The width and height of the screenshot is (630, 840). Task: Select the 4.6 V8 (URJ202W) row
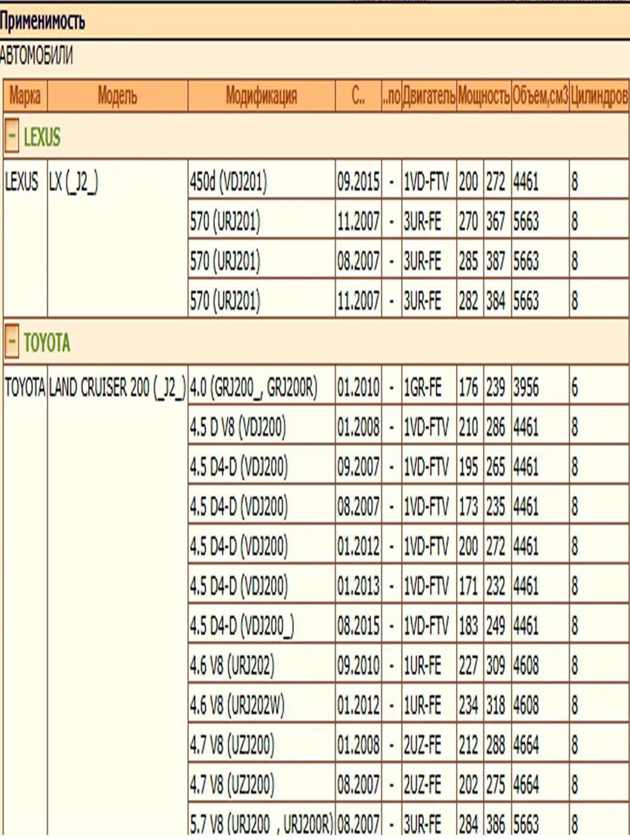[237, 705]
